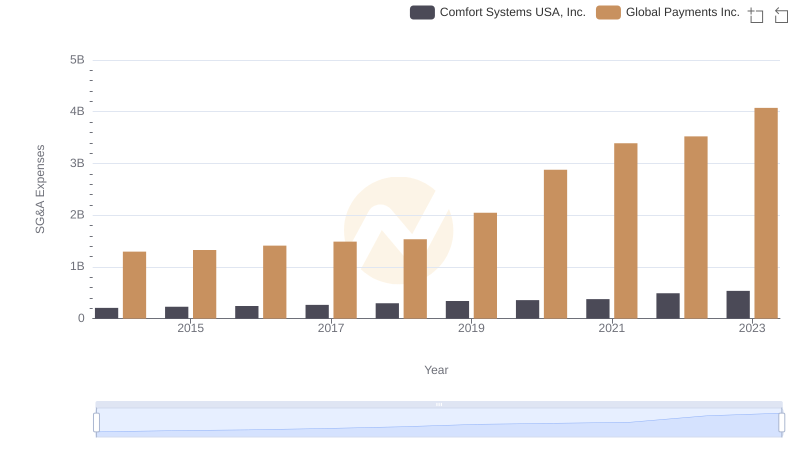This screenshot has height=461, width=800.
Task: Click the restore zoom icon
Action: pos(781,15)
